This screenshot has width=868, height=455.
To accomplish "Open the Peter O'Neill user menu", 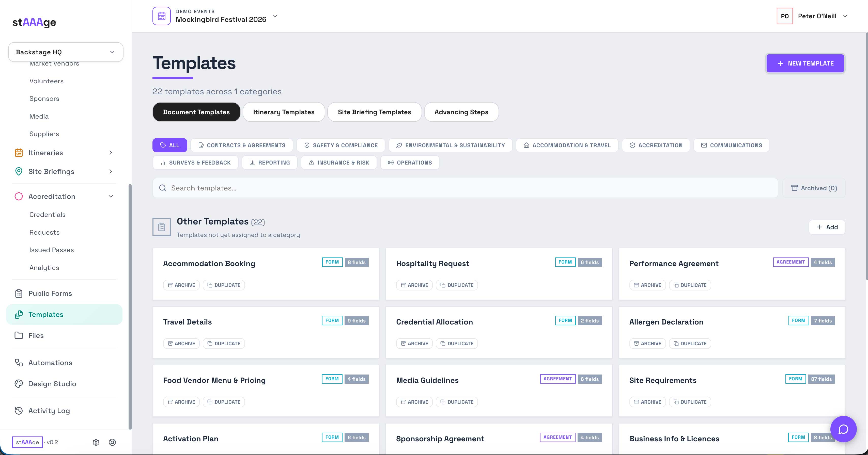I will click(x=813, y=16).
